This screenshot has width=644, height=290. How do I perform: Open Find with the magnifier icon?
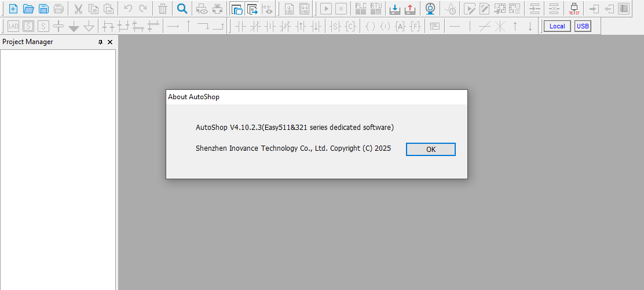pyautogui.click(x=182, y=9)
